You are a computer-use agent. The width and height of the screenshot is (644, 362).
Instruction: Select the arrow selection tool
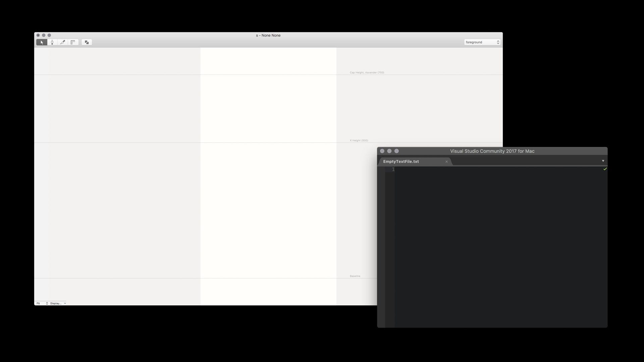[42, 42]
